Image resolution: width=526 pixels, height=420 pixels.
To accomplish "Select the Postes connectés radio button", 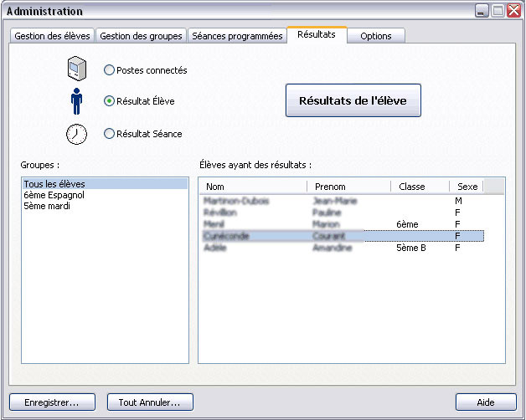I will [x=109, y=70].
